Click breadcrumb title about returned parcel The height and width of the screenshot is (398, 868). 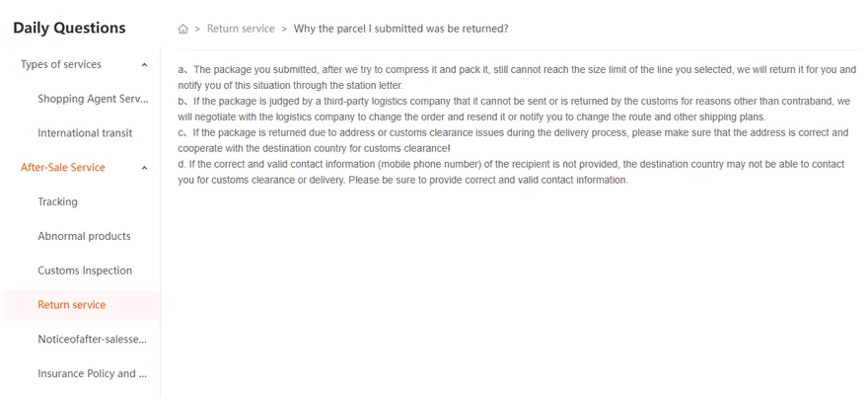400,29
